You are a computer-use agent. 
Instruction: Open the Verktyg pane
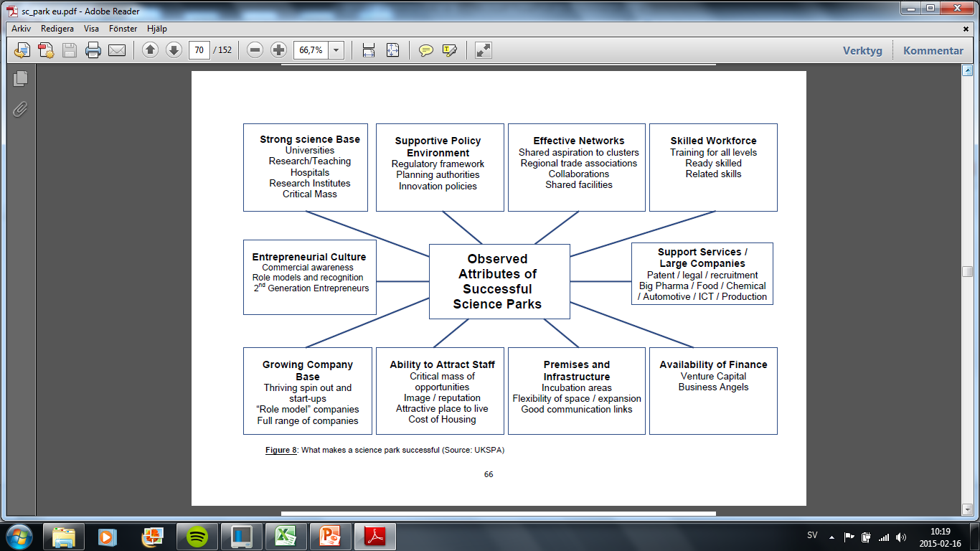pos(862,51)
